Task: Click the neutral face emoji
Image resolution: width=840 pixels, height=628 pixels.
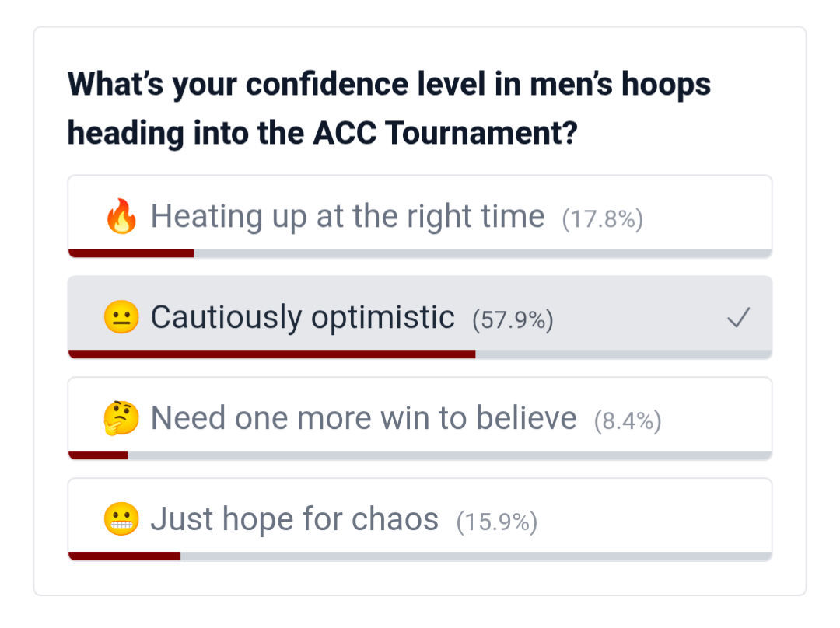Action: (121, 318)
